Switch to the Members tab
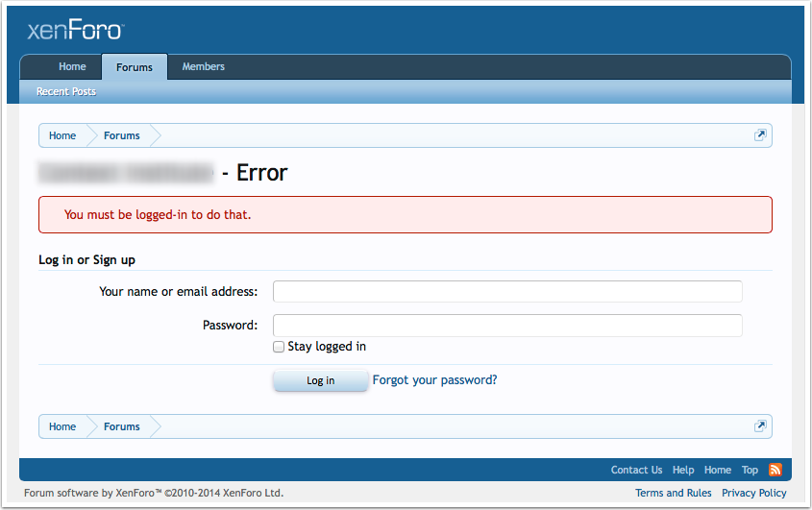The height and width of the screenshot is (510, 812). tap(204, 67)
